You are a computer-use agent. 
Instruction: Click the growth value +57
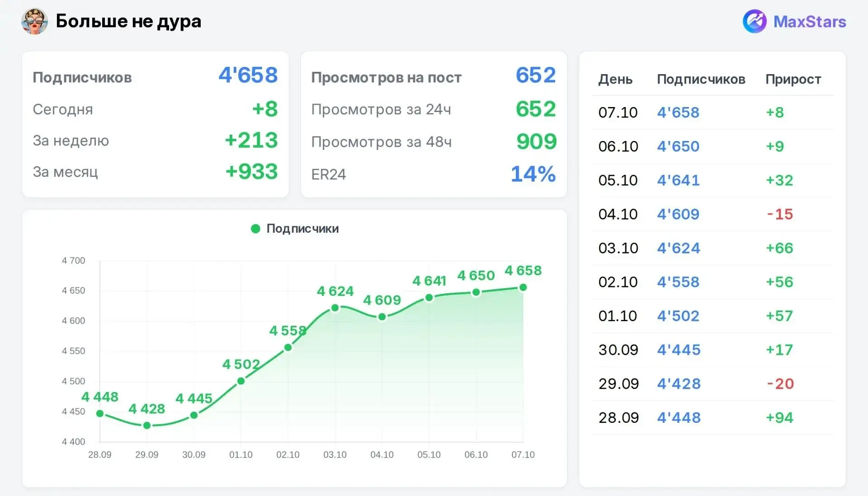779,315
